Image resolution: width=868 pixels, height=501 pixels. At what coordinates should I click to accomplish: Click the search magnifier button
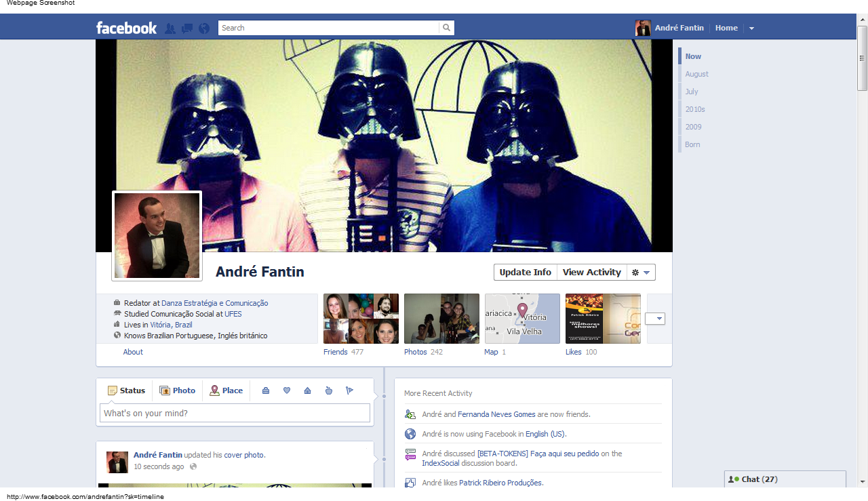(x=446, y=28)
